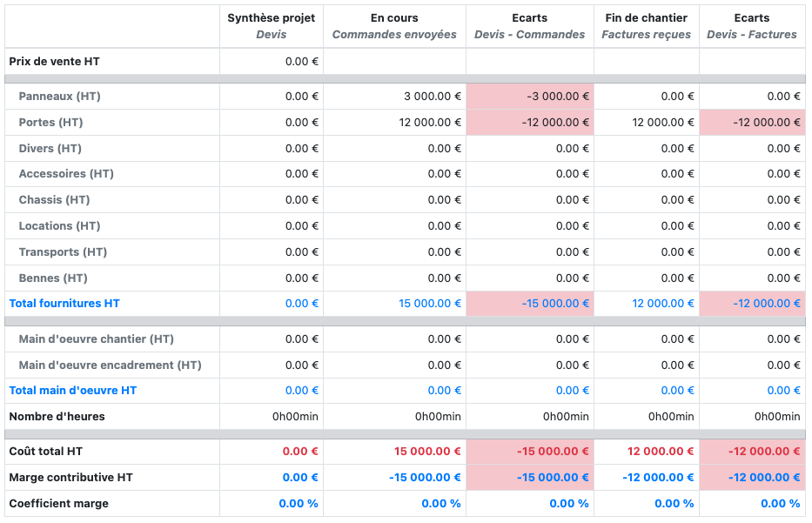This screenshot has width=812, height=523.
Task: Click the Total main d'oeuvre HT label
Action: (x=73, y=391)
